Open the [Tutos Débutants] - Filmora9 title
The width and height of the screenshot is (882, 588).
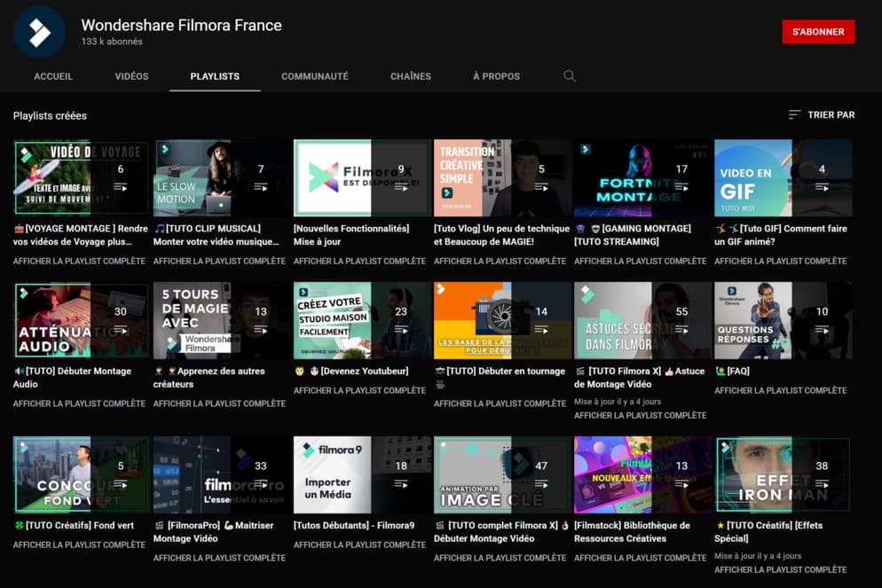tap(354, 526)
